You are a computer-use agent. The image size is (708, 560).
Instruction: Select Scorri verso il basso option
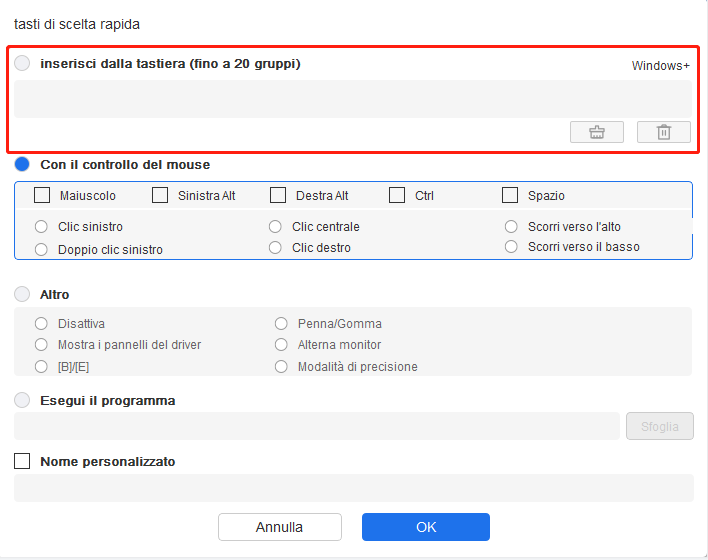(x=511, y=247)
